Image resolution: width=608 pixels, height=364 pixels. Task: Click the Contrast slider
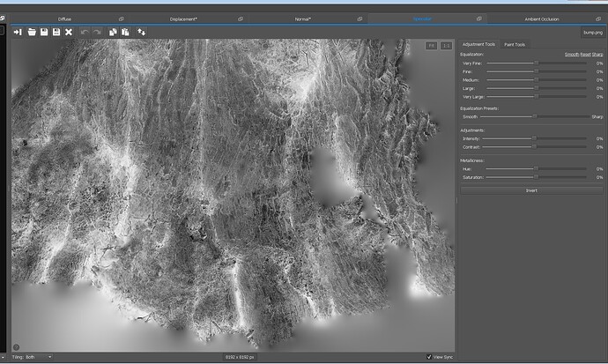click(534, 147)
